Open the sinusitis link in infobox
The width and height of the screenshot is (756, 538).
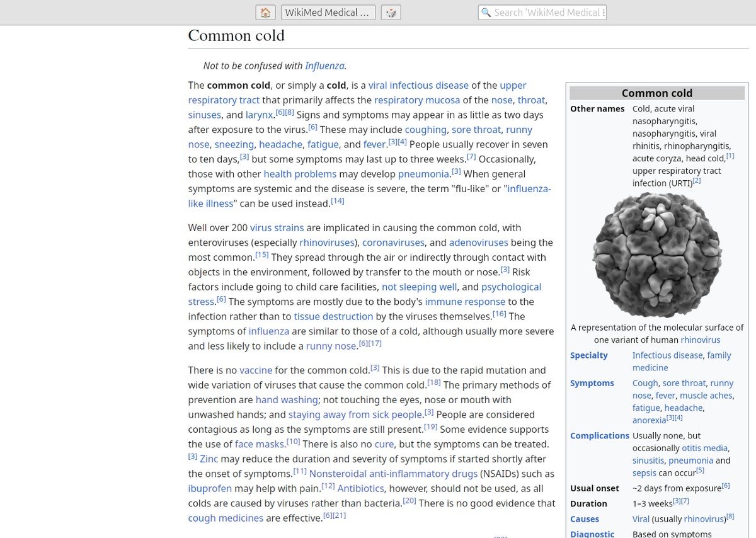pos(648,461)
